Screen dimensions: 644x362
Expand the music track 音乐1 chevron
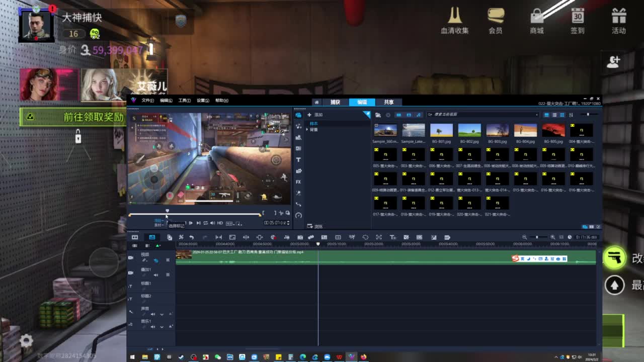coord(162,327)
